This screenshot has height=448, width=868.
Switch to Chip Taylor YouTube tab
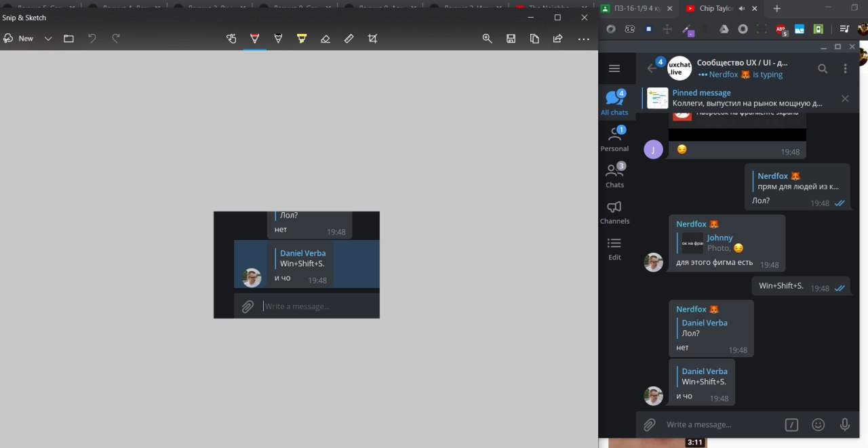[x=722, y=9]
